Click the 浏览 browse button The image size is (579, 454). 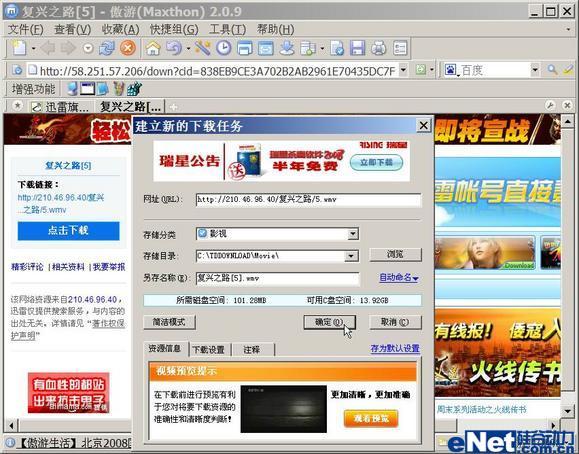395,255
